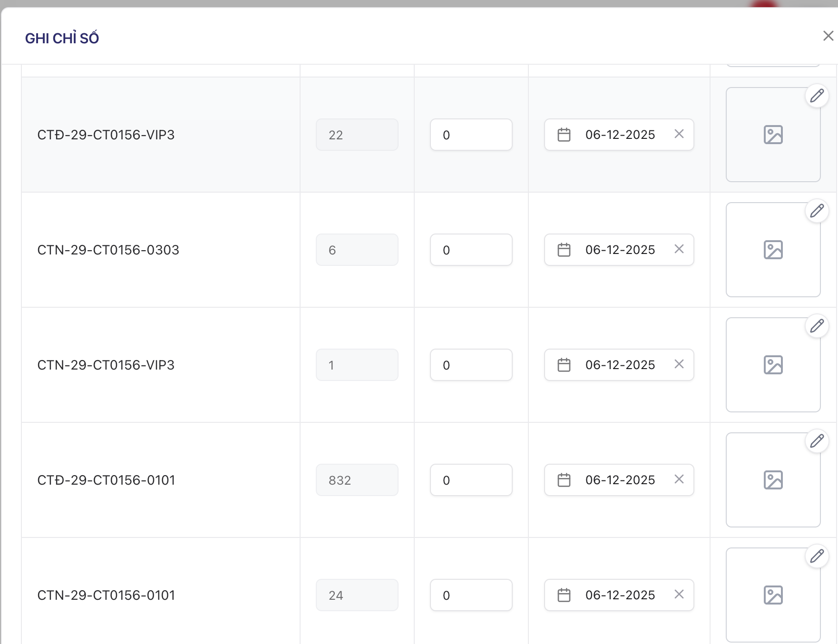Open date field of CTĐ-29-CT0156-VIP3 row
The width and height of the screenshot is (838, 644).
[620, 135]
